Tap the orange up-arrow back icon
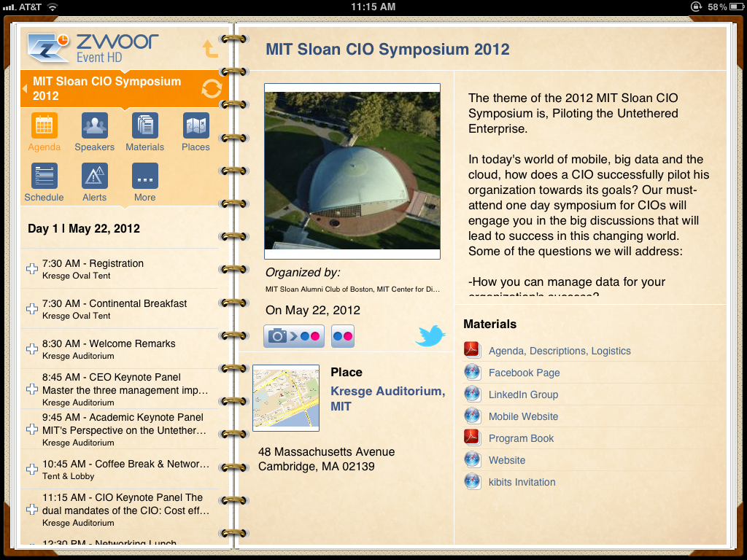The width and height of the screenshot is (747, 560). (x=209, y=49)
